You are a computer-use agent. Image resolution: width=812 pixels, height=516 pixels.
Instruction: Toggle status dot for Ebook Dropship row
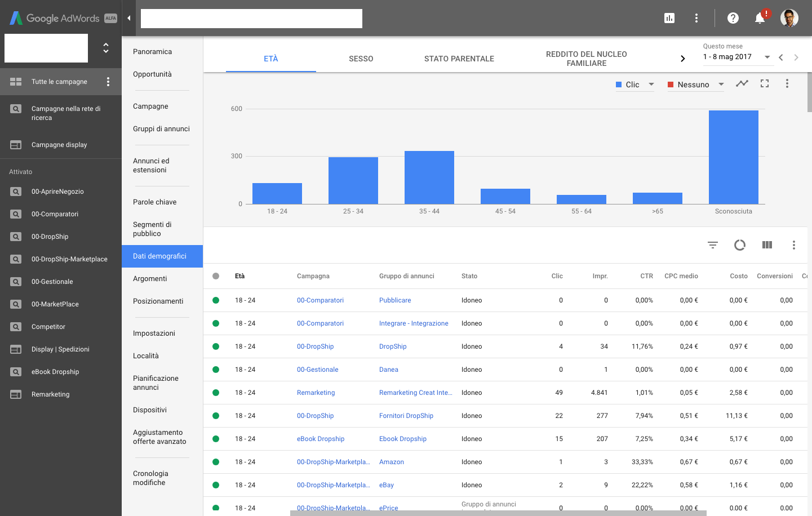click(x=216, y=439)
